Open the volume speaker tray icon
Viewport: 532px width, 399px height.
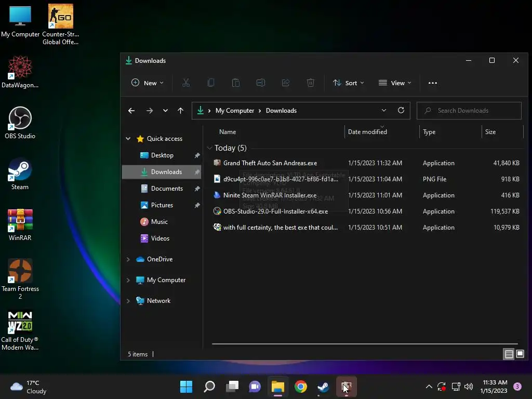click(x=468, y=387)
